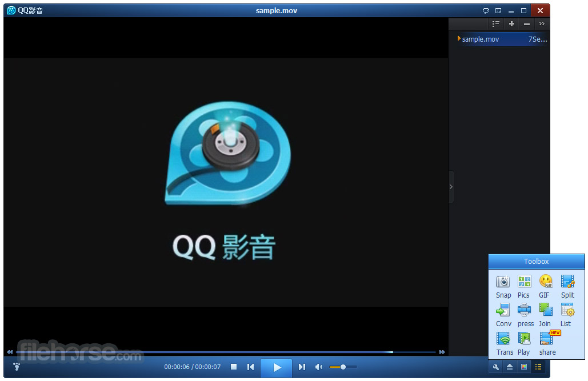This screenshot has height=381, width=588.
Task: Collapse playlist with double chevron
Action: coord(542,24)
